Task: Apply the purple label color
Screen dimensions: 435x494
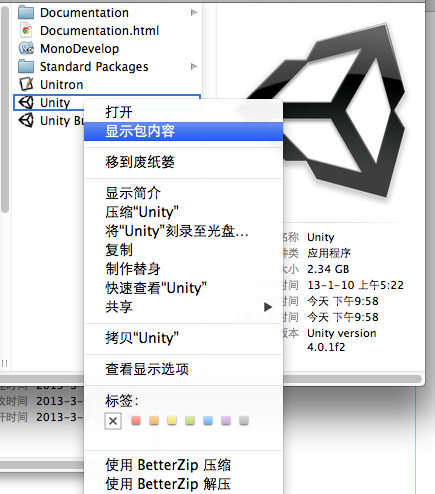Action: point(226,420)
